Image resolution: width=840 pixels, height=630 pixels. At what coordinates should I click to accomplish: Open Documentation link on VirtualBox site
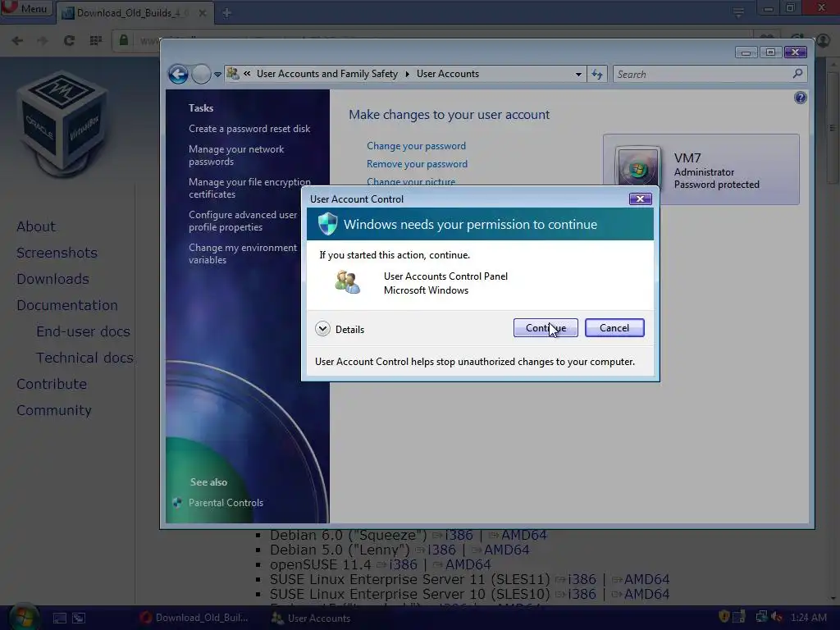pos(67,305)
